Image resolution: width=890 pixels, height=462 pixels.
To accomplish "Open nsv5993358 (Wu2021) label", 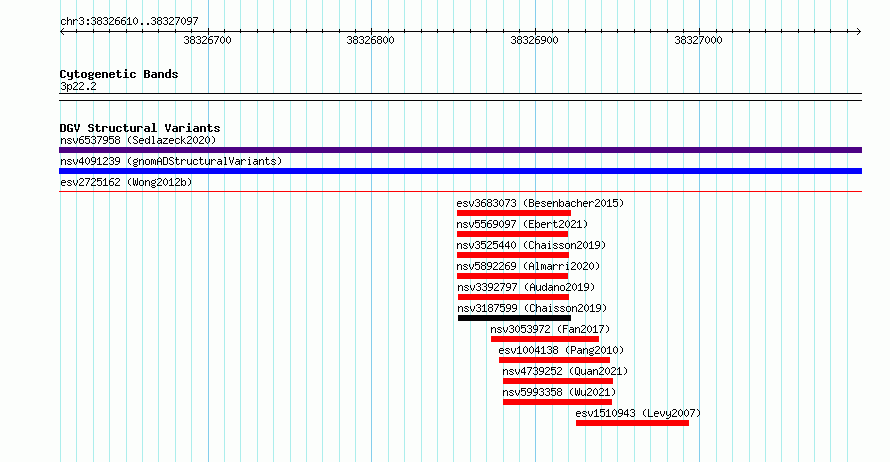I will coord(559,392).
